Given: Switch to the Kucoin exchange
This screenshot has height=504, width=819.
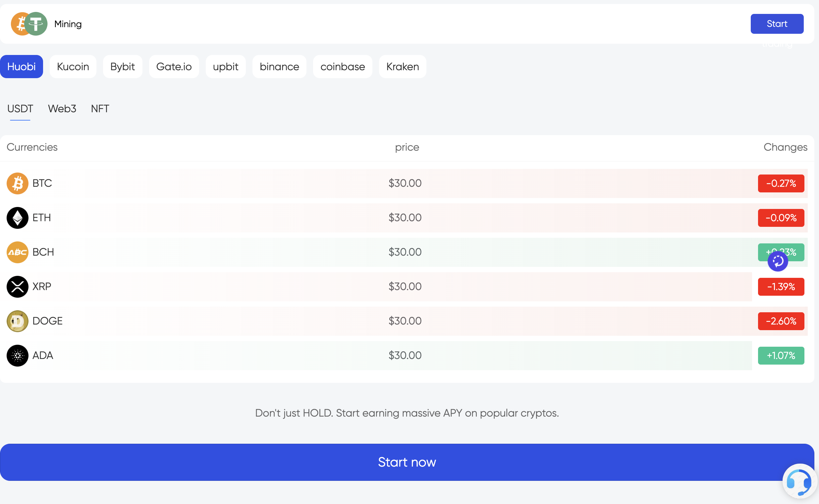Looking at the screenshot, I should click(x=73, y=67).
